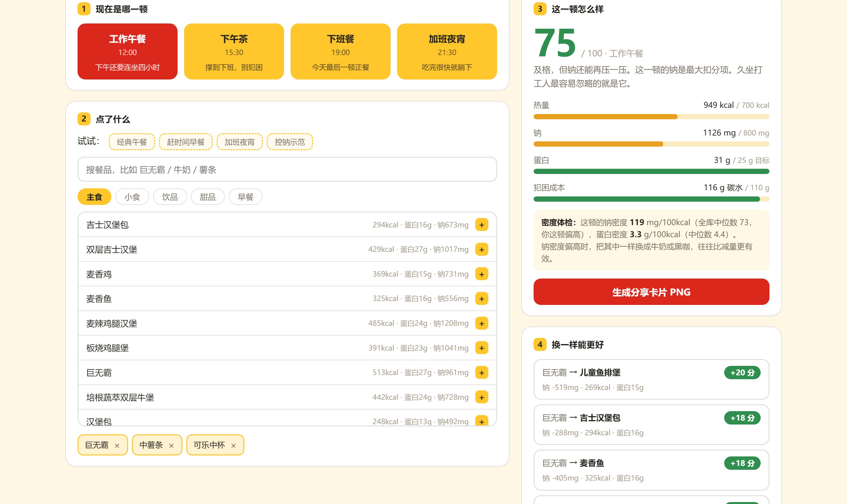Apply swap 巨无霸 → 麦香鱼
Viewport: 847px width, 504px height.
tap(652, 470)
